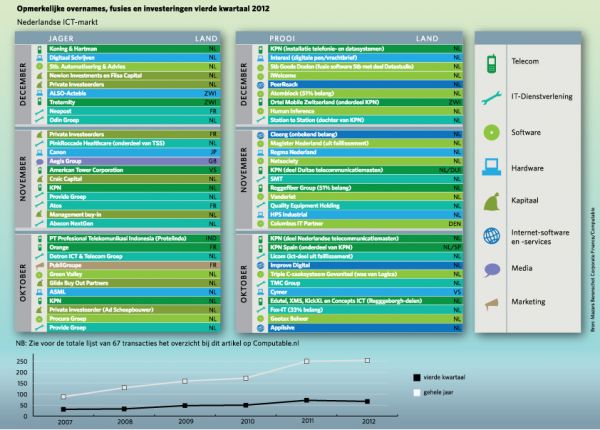Click the megaphone icon beside PubliGroupe

[x=39, y=265]
